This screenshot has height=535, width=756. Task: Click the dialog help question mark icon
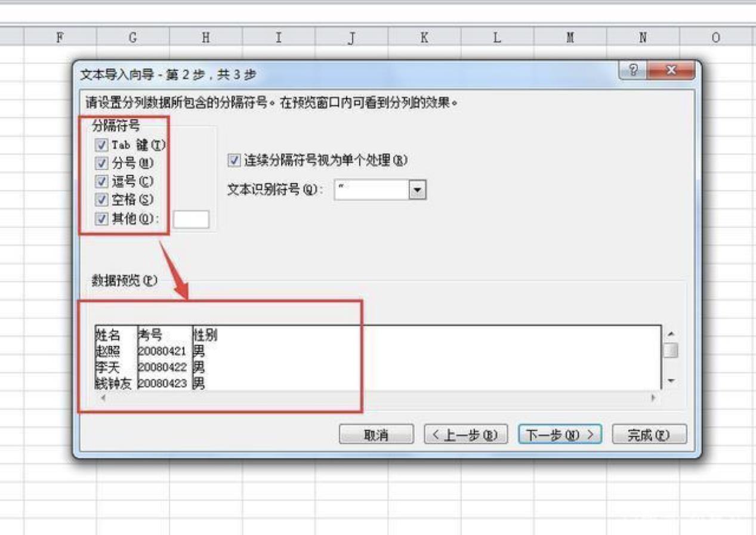pyautogui.click(x=634, y=70)
